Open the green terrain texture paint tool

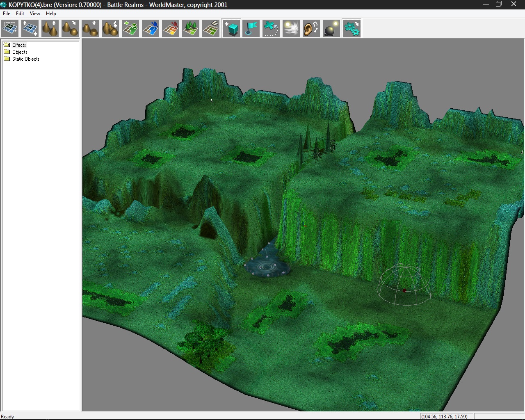click(x=130, y=29)
